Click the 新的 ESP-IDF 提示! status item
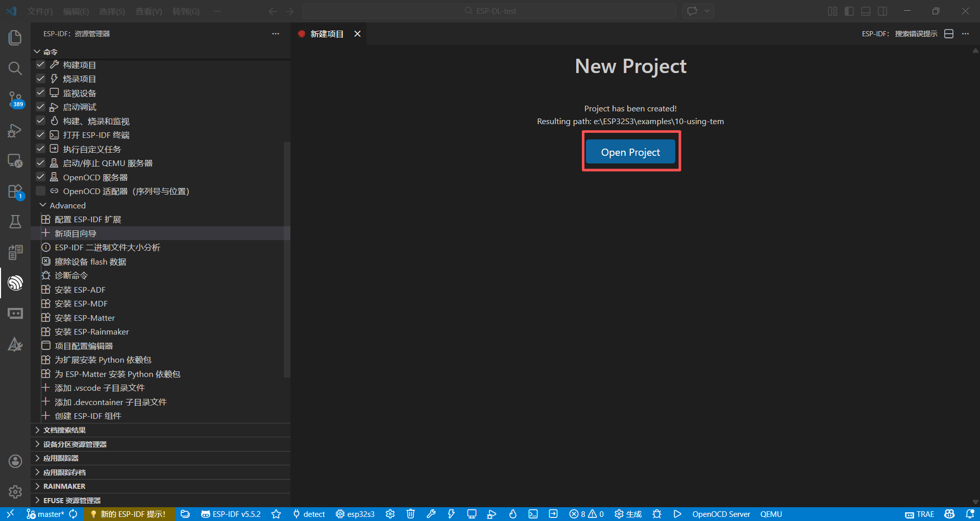 click(x=129, y=514)
